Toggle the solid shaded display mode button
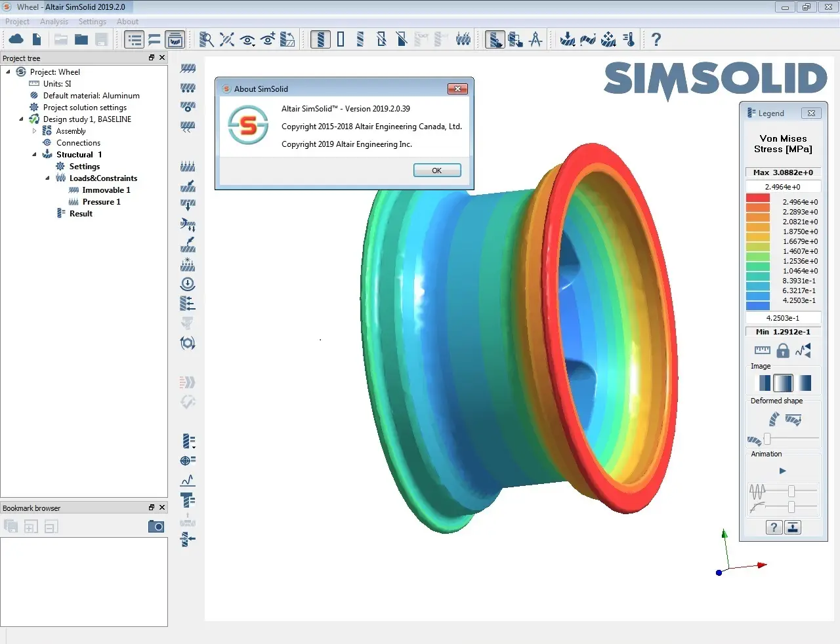 pyautogui.click(x=320, y=39)
